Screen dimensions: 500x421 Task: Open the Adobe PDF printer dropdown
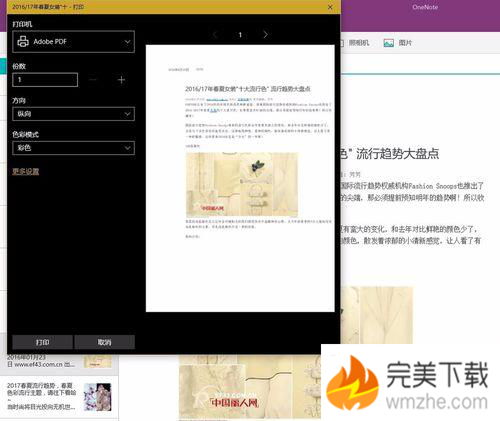click(x=73, y=42)
